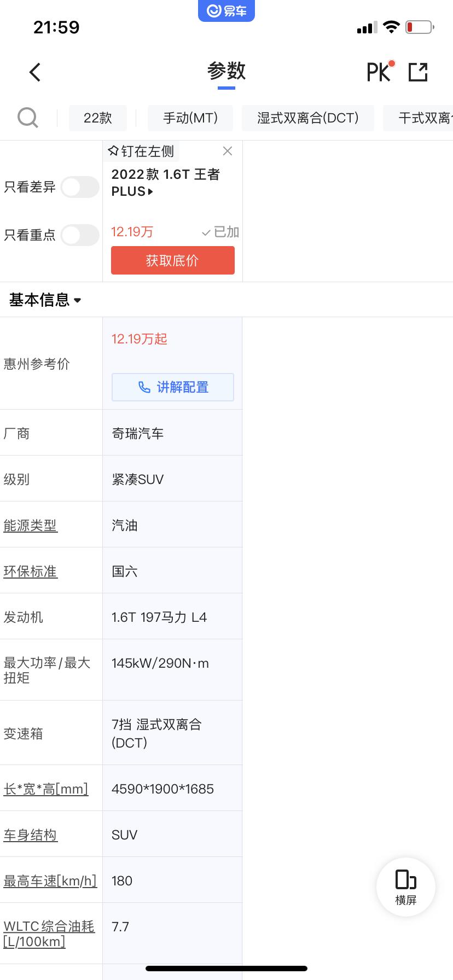
Task: Tap the 奇瑞汽车 manufacturer value
Action: click(x=138, y=434)
